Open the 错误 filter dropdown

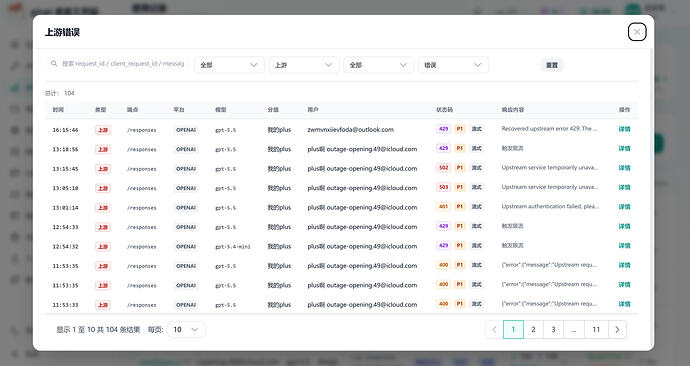453,65
